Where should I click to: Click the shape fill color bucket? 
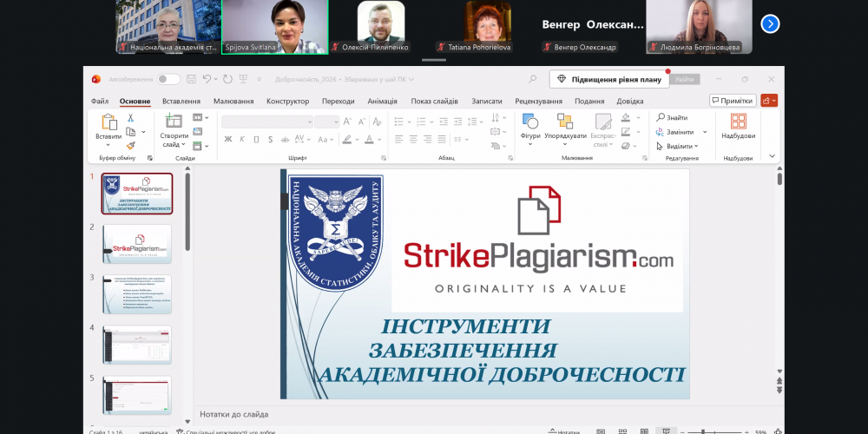[x=626, y=117]
